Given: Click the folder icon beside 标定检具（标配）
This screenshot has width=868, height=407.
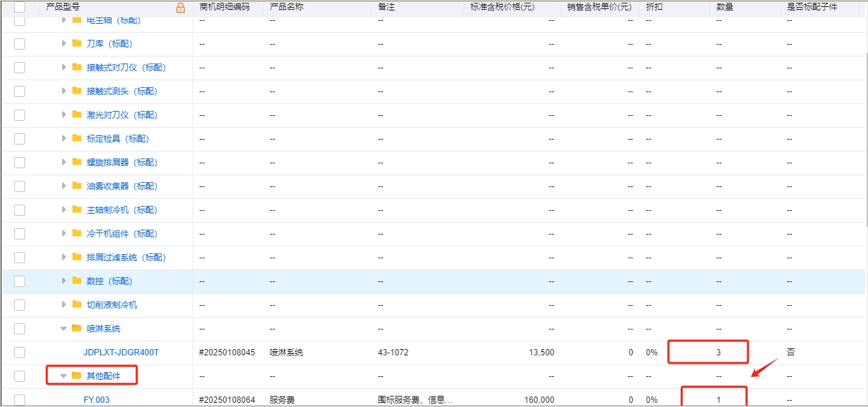Looking at the screenshot, I should (x=77, y=138).
